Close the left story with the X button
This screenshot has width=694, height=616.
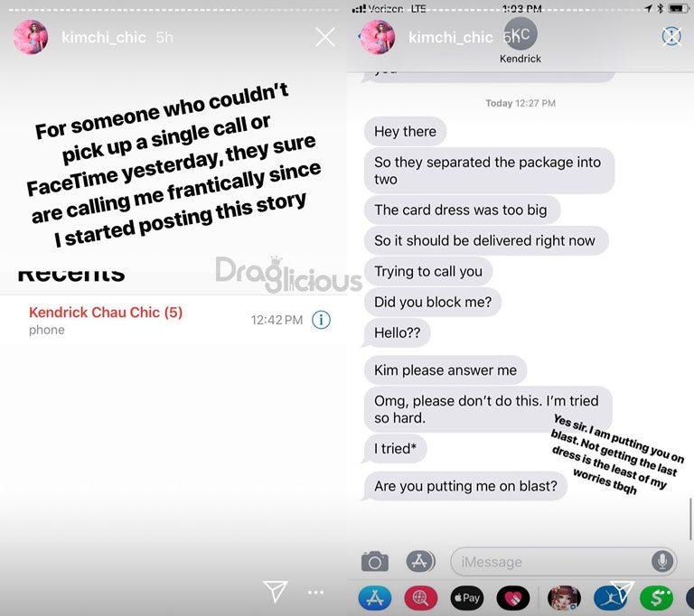click(325, 37)
